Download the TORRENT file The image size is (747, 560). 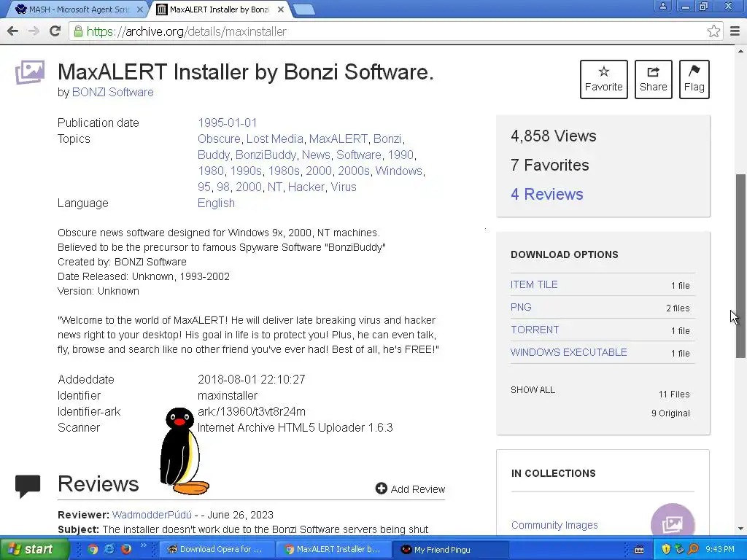[x=535, y=330]
